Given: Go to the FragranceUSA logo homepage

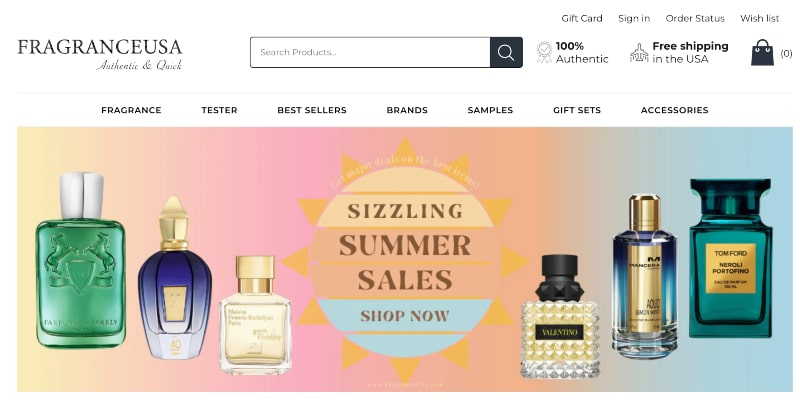Looking at the screenshot, I should coord(100,54).
